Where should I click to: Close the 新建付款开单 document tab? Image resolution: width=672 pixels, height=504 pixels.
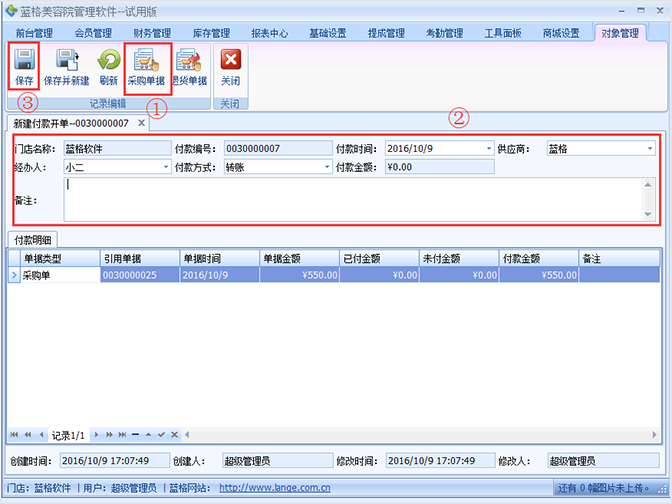[141, 123]
